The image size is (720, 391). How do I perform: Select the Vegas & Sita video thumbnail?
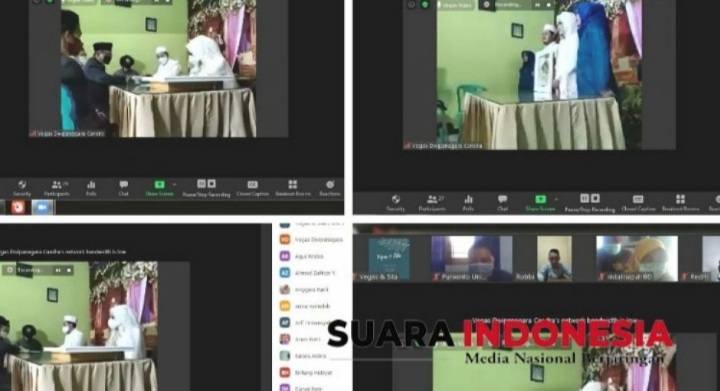[389, 258]
